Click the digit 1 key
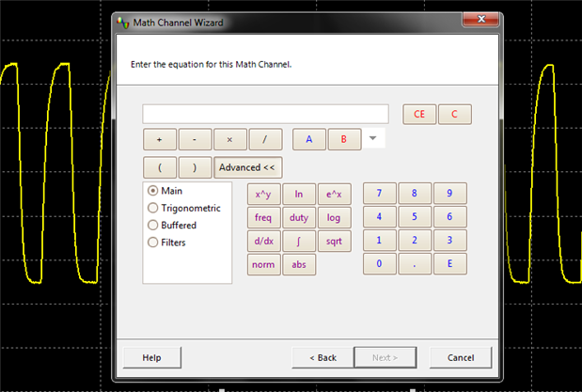 (x=379, y=240)
